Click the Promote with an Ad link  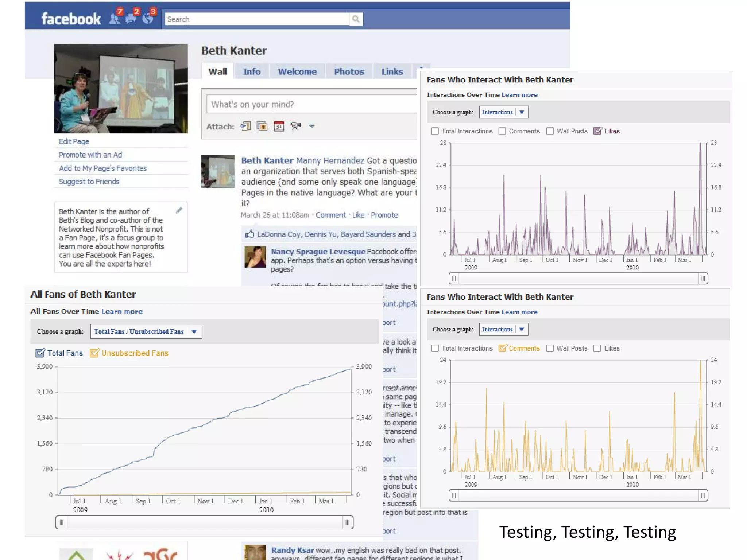[x=90, y=155]
